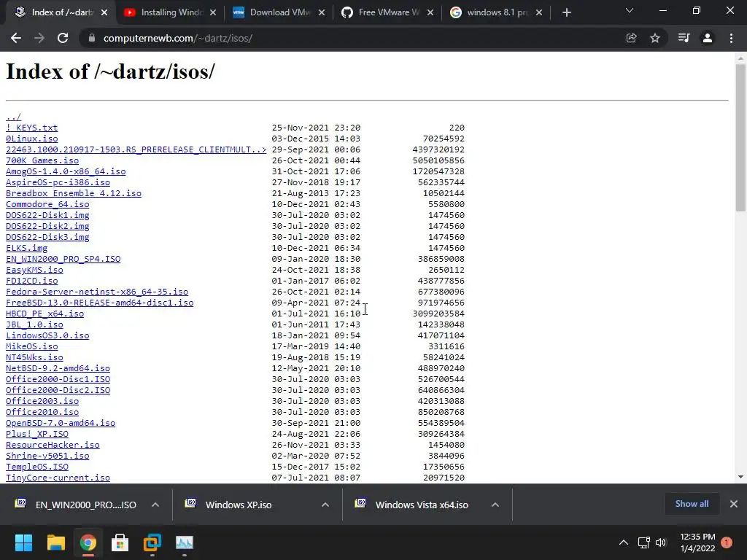Go back to previous page
The height and width of the screenshot is (560, 747).
16,38
